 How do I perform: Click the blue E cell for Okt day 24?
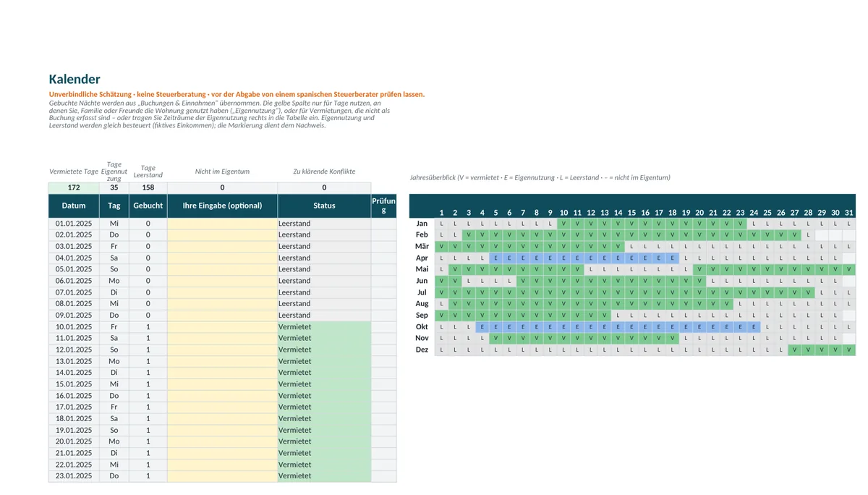[754, 326]
